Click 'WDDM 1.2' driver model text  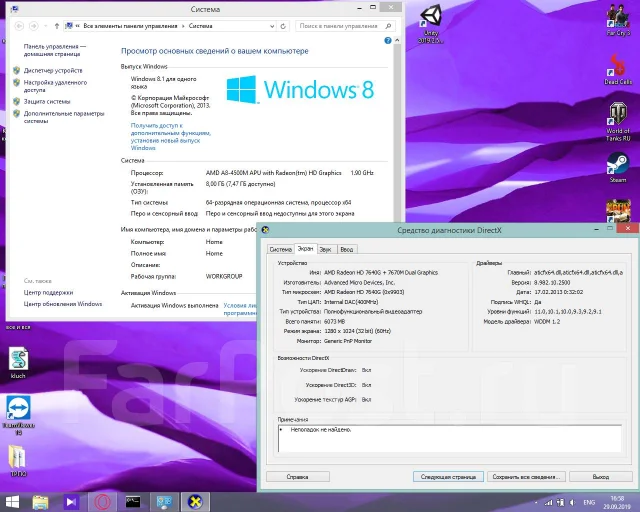coord(547,322)
